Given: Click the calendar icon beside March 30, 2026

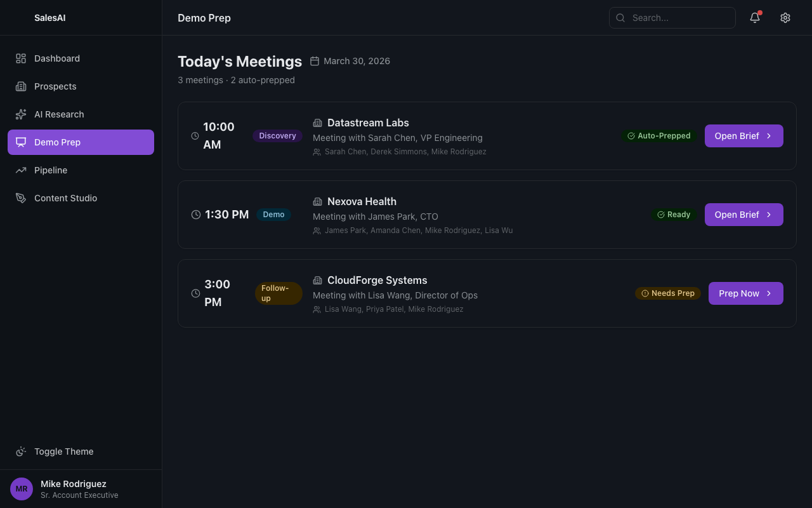Looking at the screenshot, I should point(315,61).
